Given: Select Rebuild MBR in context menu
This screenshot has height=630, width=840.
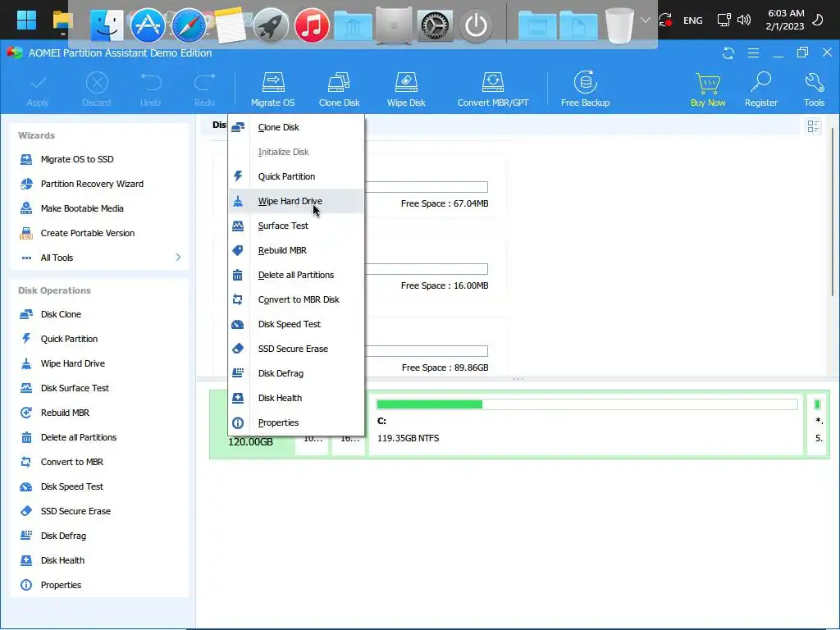Looking at the screenshot, I should 296,250.
